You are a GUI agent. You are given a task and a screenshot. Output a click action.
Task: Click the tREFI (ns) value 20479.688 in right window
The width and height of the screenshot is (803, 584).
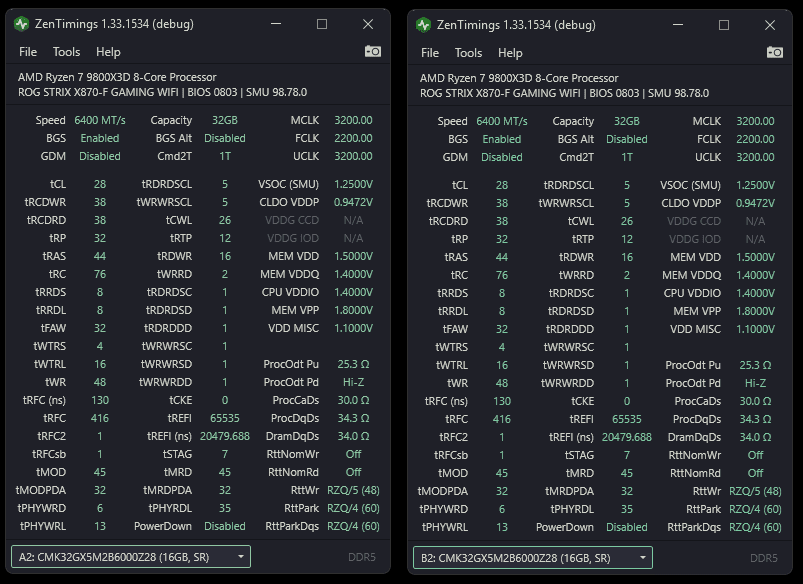tap(627, 437)
